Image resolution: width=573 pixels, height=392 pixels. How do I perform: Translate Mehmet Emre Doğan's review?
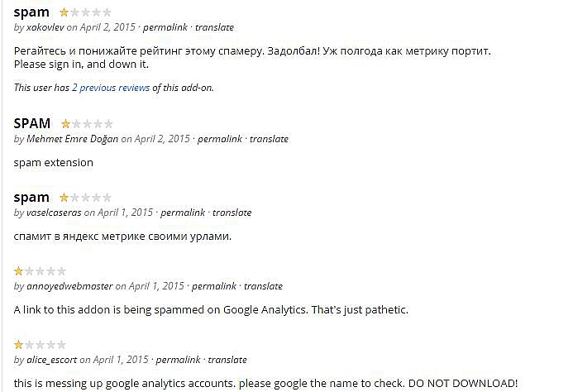pos(269,139)
